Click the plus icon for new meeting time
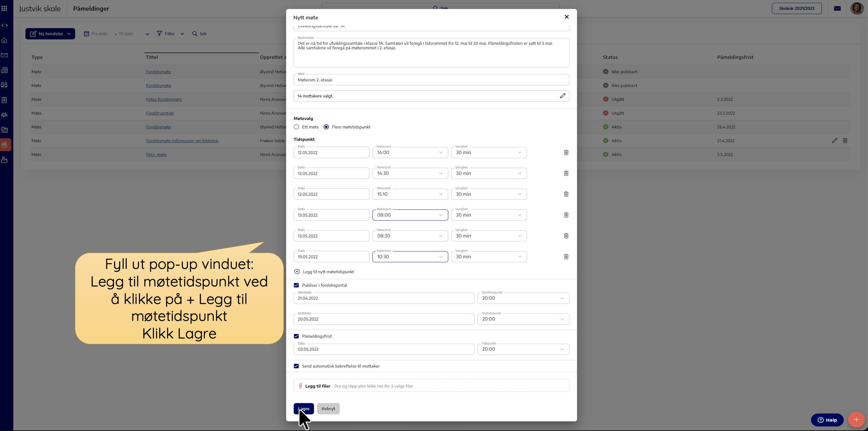Viewport: 868px width, 431px height. [297, 272]
